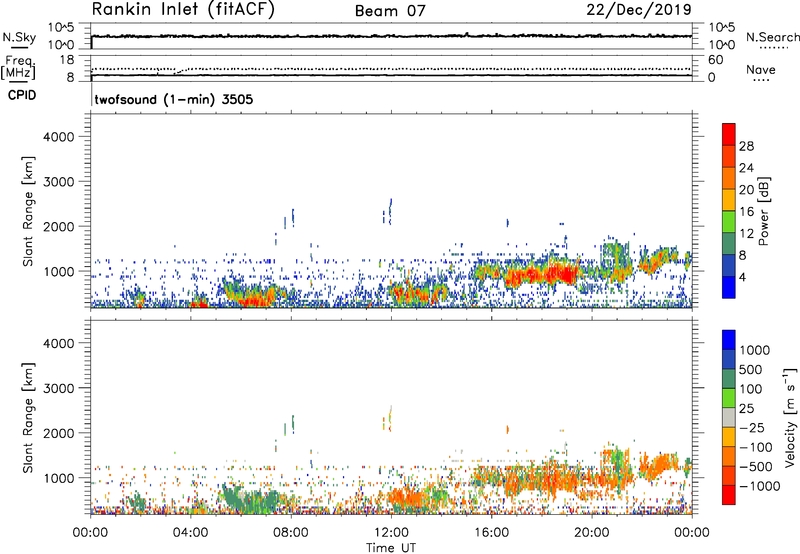
Task: Click the 4 tick on power colorbar
Action: (x=742, y=278)
